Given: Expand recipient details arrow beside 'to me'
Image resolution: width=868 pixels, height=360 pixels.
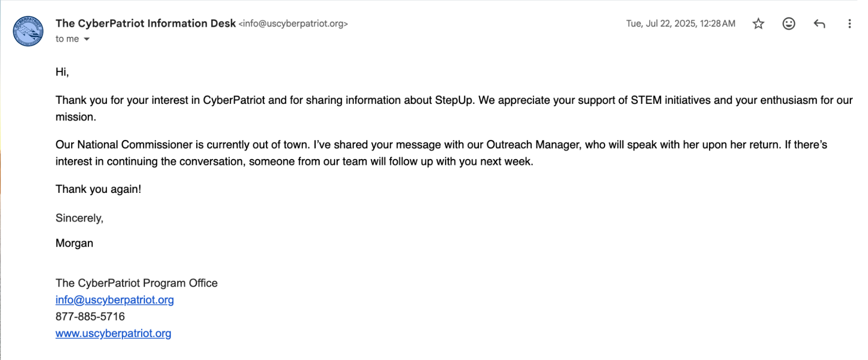Looking at the screenshot, I should tap(87, 39).
